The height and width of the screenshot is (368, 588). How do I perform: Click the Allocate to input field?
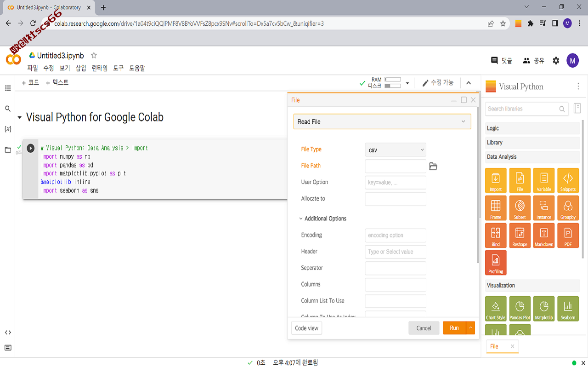(x=396, y=199)
